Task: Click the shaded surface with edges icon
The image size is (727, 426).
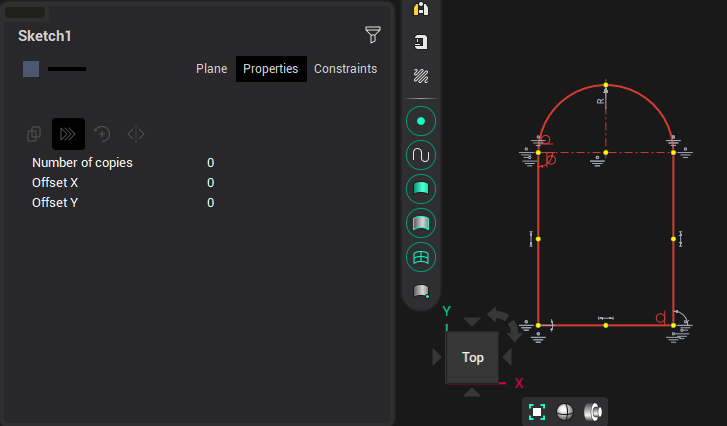Action: tap(421, 223)
